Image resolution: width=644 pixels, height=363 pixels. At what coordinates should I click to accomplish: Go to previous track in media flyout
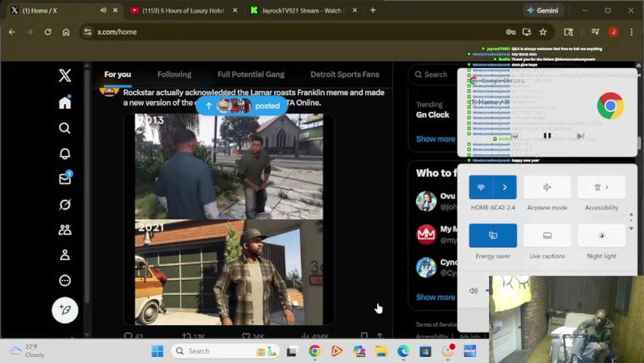[x=514, y=136]
